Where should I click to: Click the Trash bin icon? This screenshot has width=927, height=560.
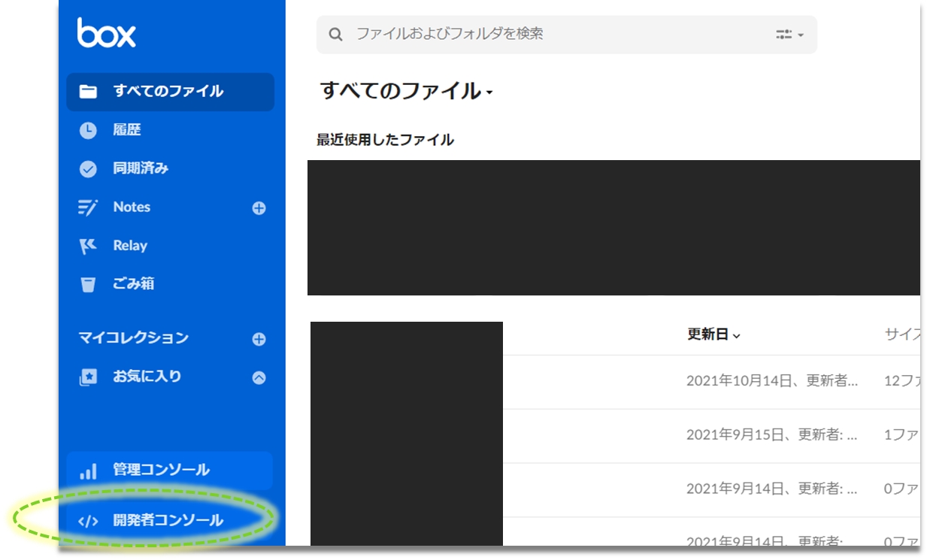[x=88, y=284]
